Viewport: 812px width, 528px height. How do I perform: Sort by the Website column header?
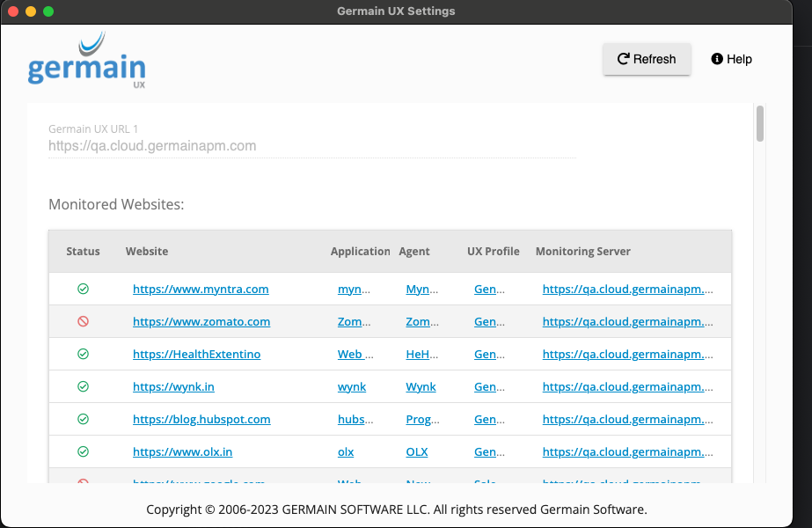coord(147,252)
